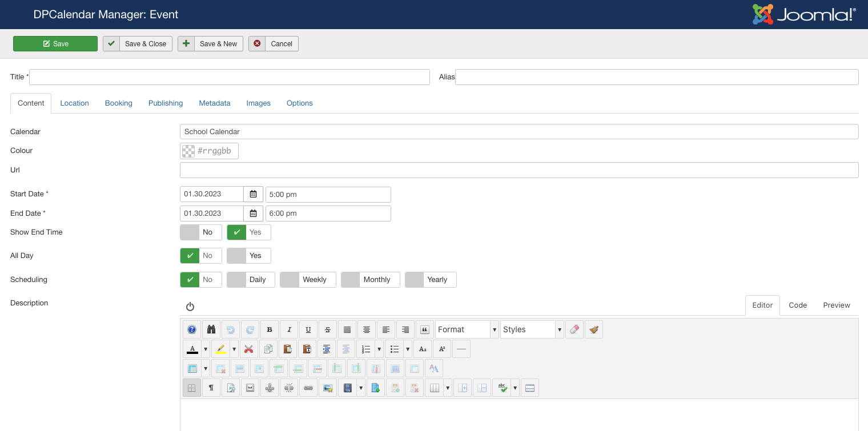Open the Format dropdown in editor
Viewport: 868px width, 431px height.
click(467, 329)
